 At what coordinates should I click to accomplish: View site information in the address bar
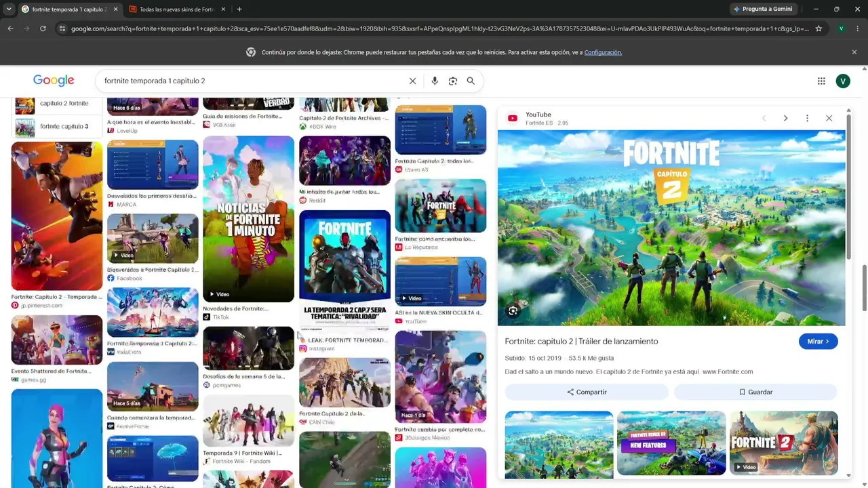(62, 28)
